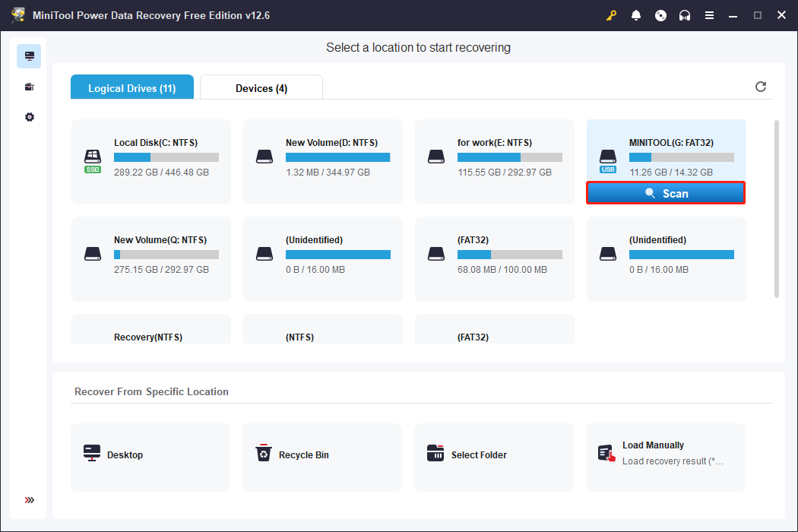The width and height of the screenshot is (798, 532).
Task: Click the Scan button on the G drive
Action: (x=666, y=193)
